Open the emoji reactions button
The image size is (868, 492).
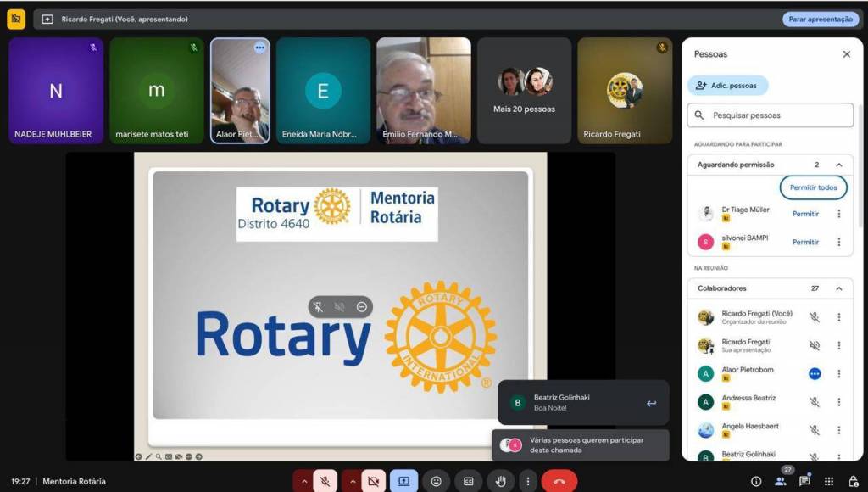436,481
